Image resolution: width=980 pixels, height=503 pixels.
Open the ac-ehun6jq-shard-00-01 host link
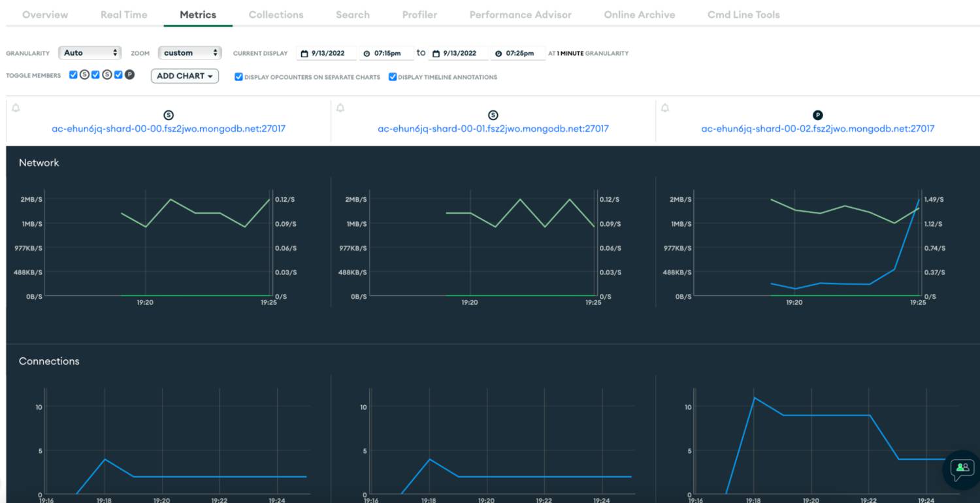493,129
